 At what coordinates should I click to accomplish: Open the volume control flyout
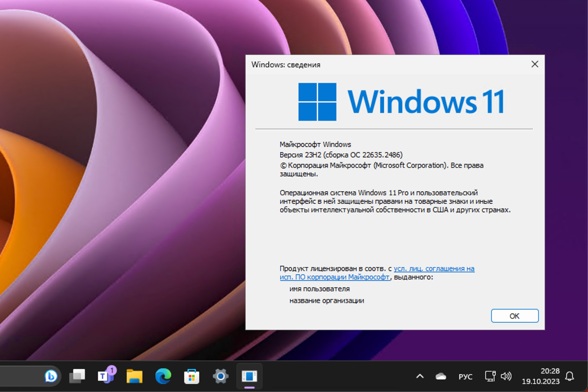(x=506, y=376)
